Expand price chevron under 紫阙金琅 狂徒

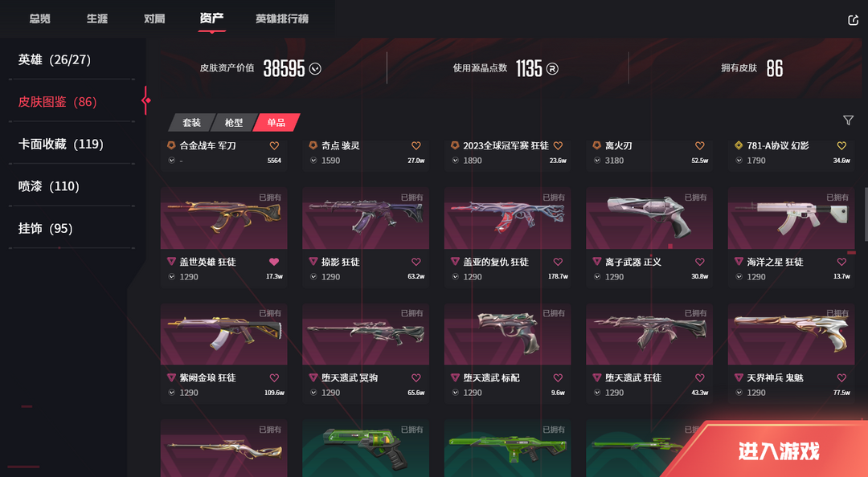[x=172, y=393]
